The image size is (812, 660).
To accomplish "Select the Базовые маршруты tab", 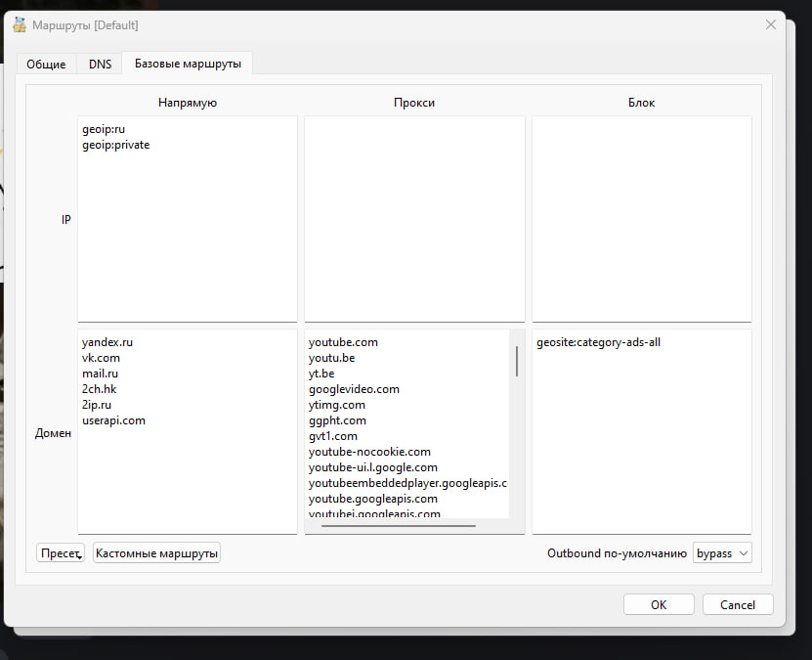I will [188, 64].
